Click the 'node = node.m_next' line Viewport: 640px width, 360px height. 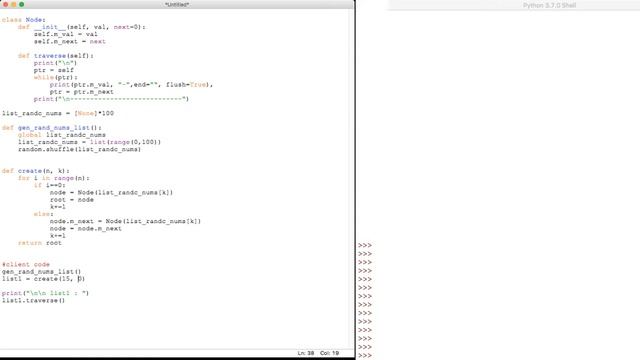coord(86,229)
